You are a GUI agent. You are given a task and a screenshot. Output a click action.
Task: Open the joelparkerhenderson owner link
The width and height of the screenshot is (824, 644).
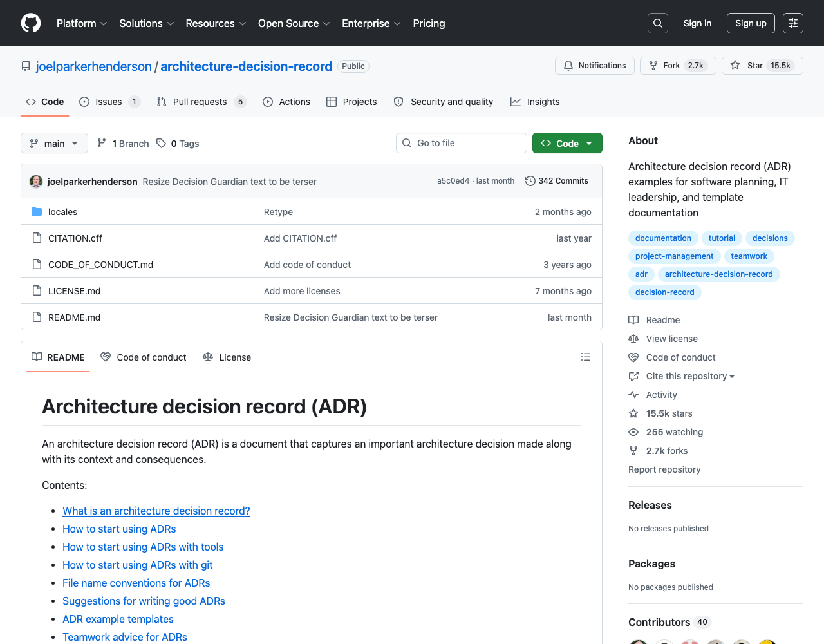click(94, 66)
